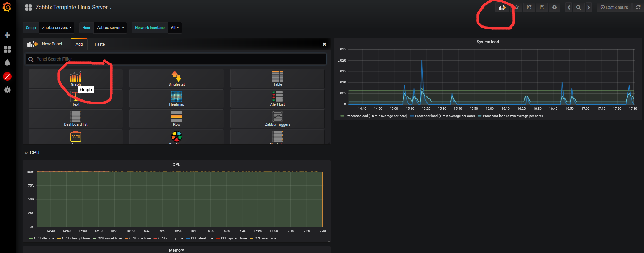Screen dimensions: 644x253
Task: Open the Configuration gear in sidebar
Action: (x=7, y=90)
